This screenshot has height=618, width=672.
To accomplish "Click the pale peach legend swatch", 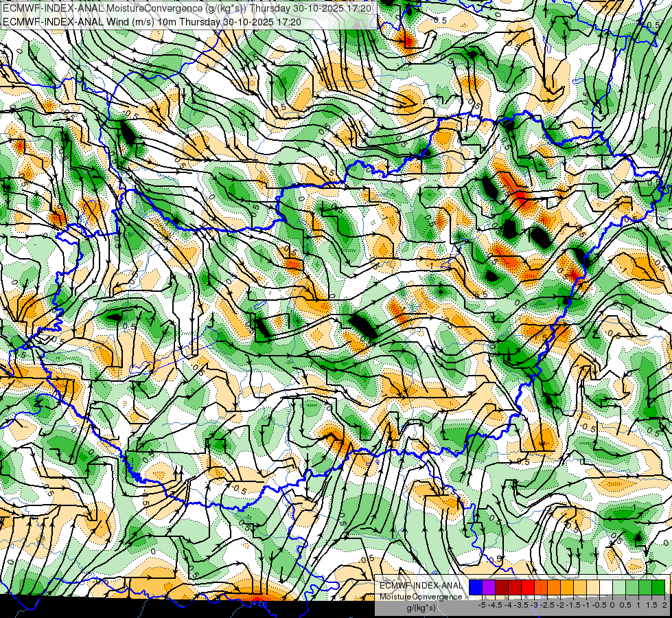I will [592, 587].
